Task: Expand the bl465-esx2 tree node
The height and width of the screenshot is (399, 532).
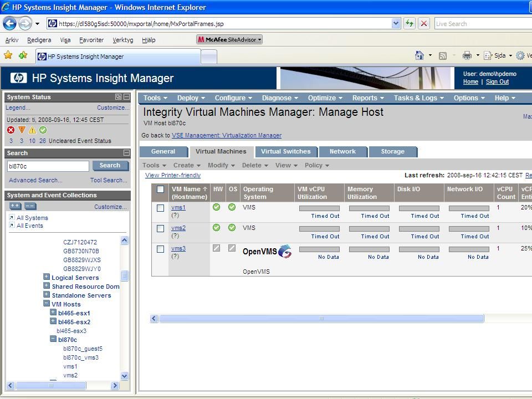Action: pyautogui.click(x=53, y=321)
